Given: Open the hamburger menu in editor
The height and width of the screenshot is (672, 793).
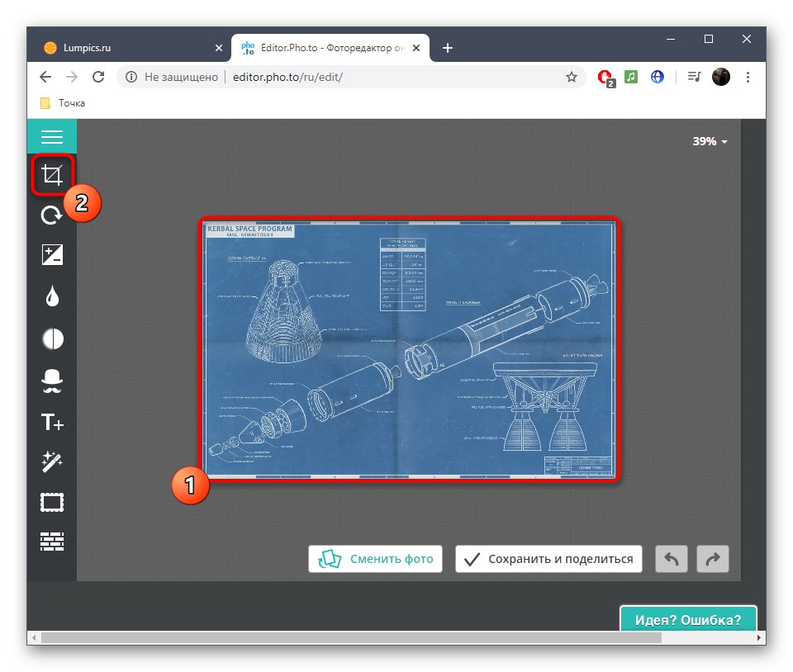Looking at the screenshot, I should pyautogui.click(x=51, y=136).
